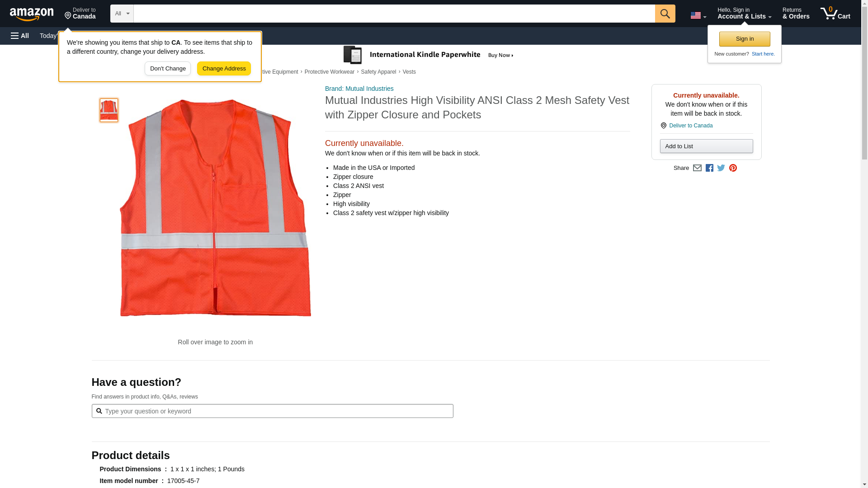Expand Account & Lists menu
The height and width of the screenshot is (488, 868).
[744, 14]
